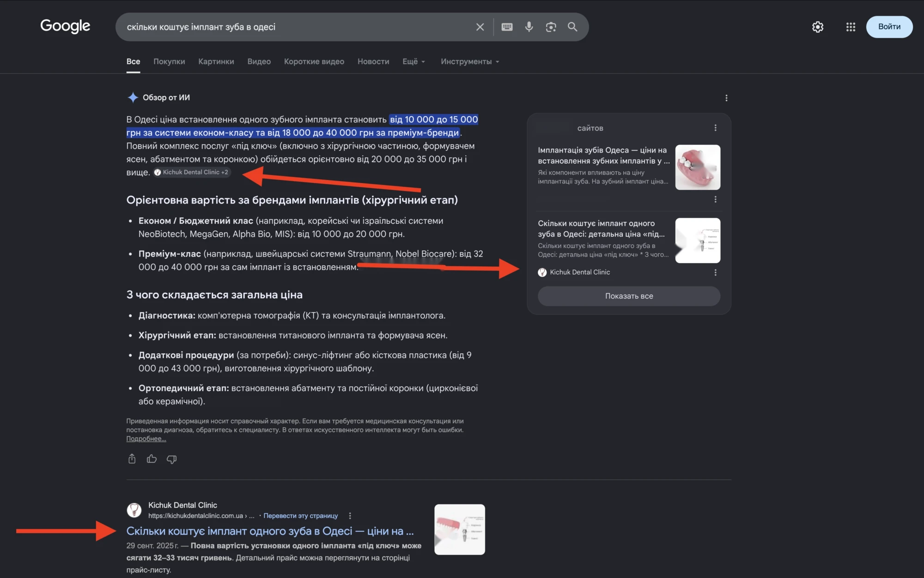924x578 pixels.
Task: Go to the Google home logo
Action: click(x=65, y=26)
